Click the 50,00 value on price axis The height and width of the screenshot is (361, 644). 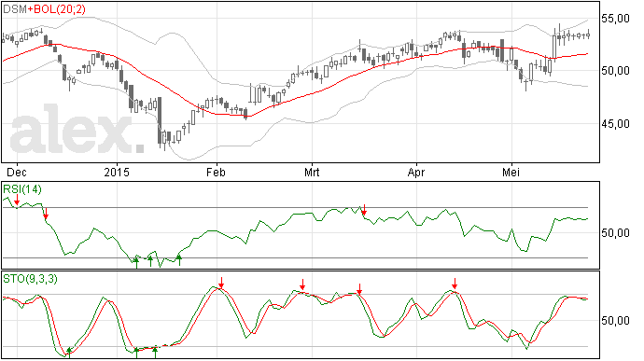click(615, 71)
